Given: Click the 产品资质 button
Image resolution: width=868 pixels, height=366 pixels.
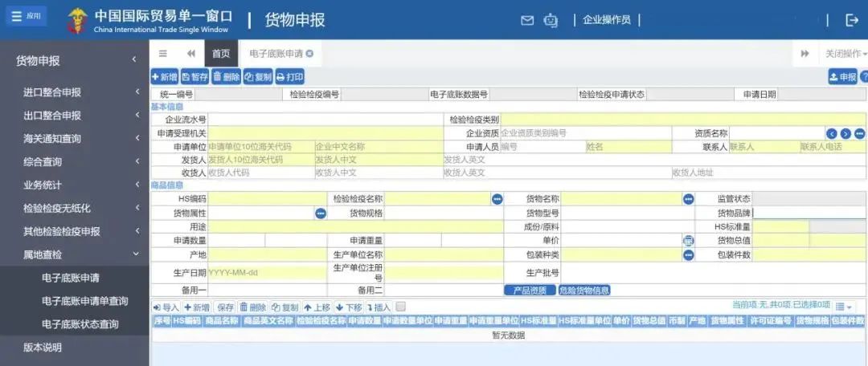Looking at the screenshot, I should [530, 291].
